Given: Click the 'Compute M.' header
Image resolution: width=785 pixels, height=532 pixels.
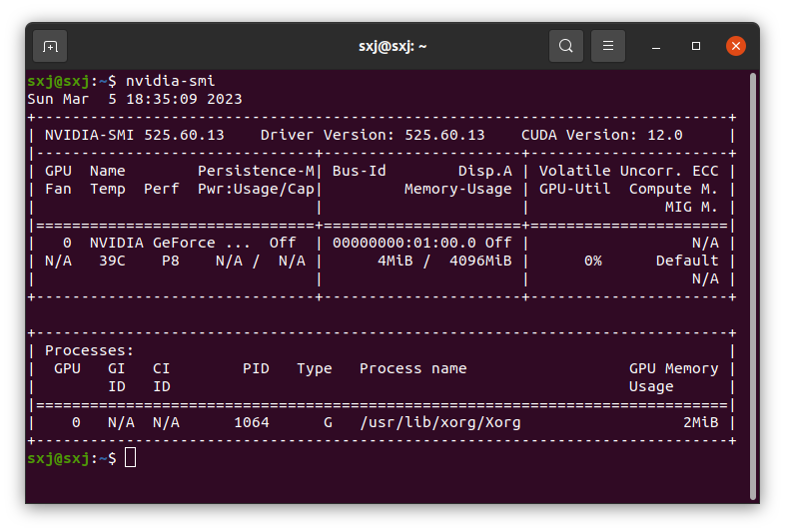Looking at the screenshot, I should [x=673, y=190].
